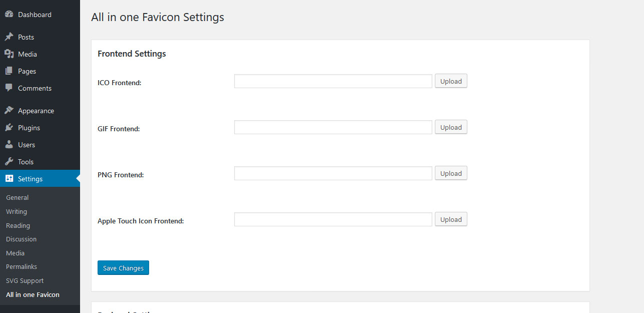
Task: Click Upload for ICO Frontend
Action: [451, 81]
